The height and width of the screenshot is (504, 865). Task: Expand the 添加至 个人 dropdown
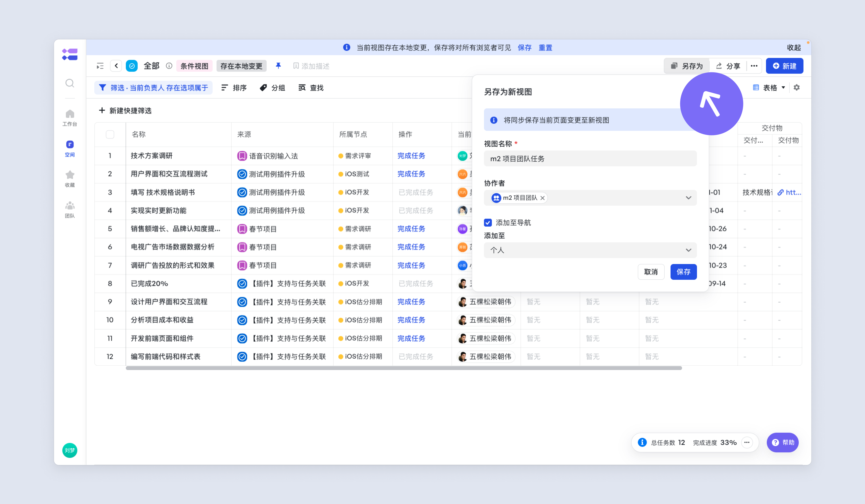pyautogui.click(x=590, y=250)
